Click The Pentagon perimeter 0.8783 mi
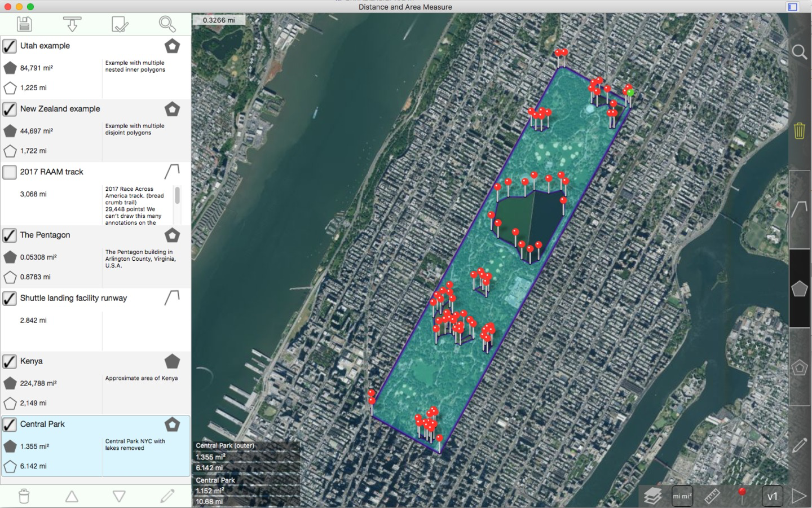 [x=35, y=277]
